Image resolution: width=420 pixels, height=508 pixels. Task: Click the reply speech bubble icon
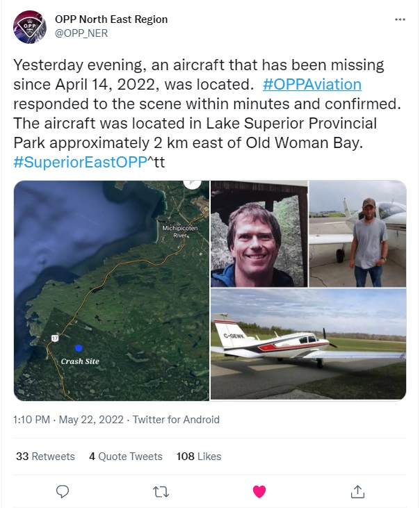click(x=63, y=491)
